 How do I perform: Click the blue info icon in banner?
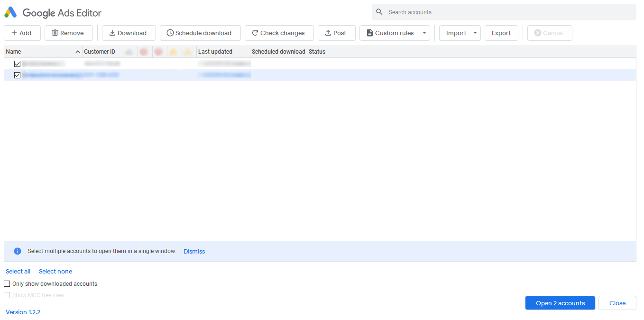coord(18,251)
